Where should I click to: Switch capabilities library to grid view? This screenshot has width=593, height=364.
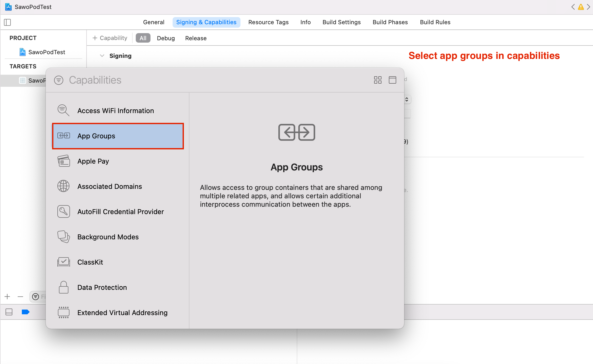[378, 80]
